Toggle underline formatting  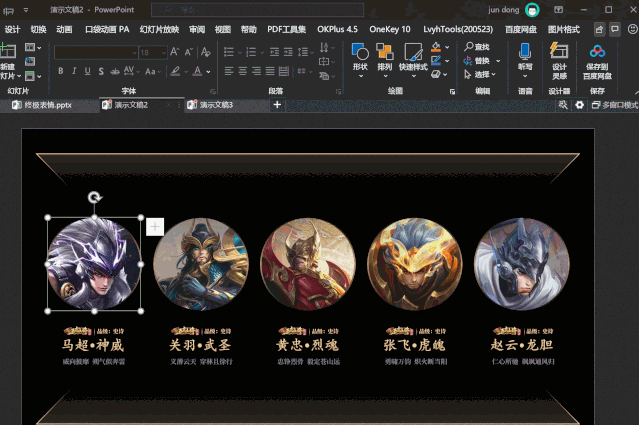click(87, 71)
